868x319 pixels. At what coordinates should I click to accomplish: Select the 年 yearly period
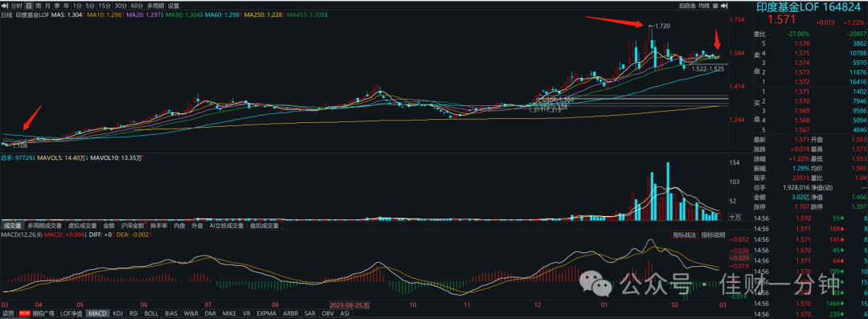67,6
